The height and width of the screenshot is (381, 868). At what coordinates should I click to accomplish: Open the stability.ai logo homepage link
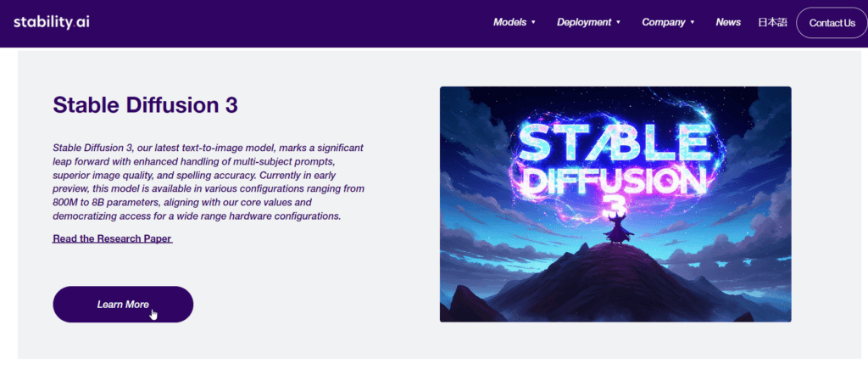tap(52, 23)
